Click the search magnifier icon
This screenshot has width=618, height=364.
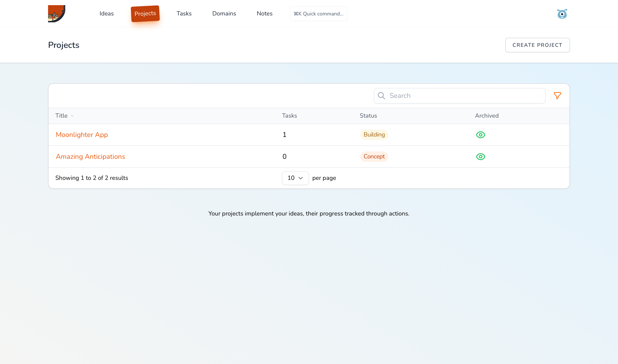381,96
